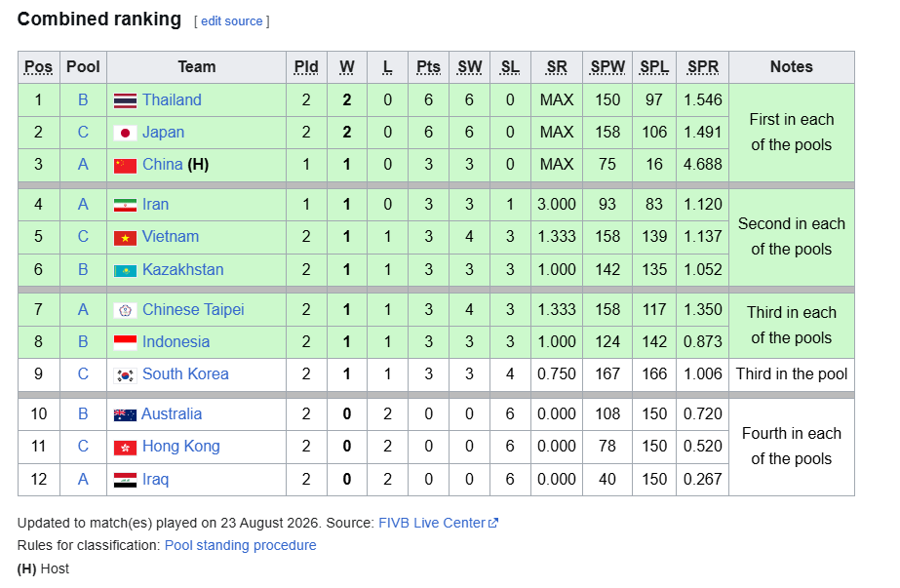Open the Indonesia team link
The height and width of the screenshot is (588, 900).
click(176, 341)
